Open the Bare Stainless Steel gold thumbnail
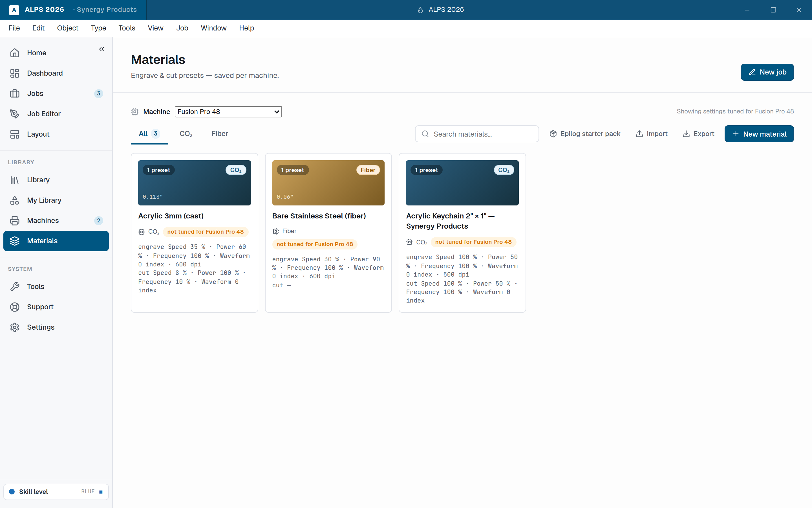Image resolution: width=812 pixels, height=508 pixels. point(328,183)
